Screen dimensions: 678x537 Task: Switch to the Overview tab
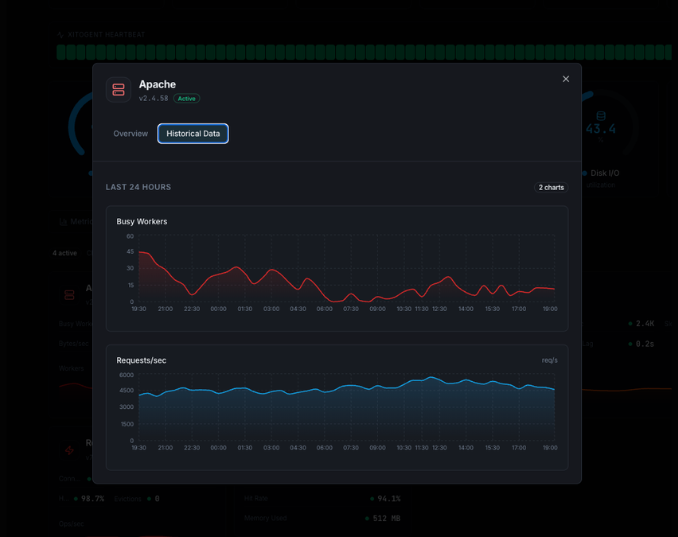point(131,134)
